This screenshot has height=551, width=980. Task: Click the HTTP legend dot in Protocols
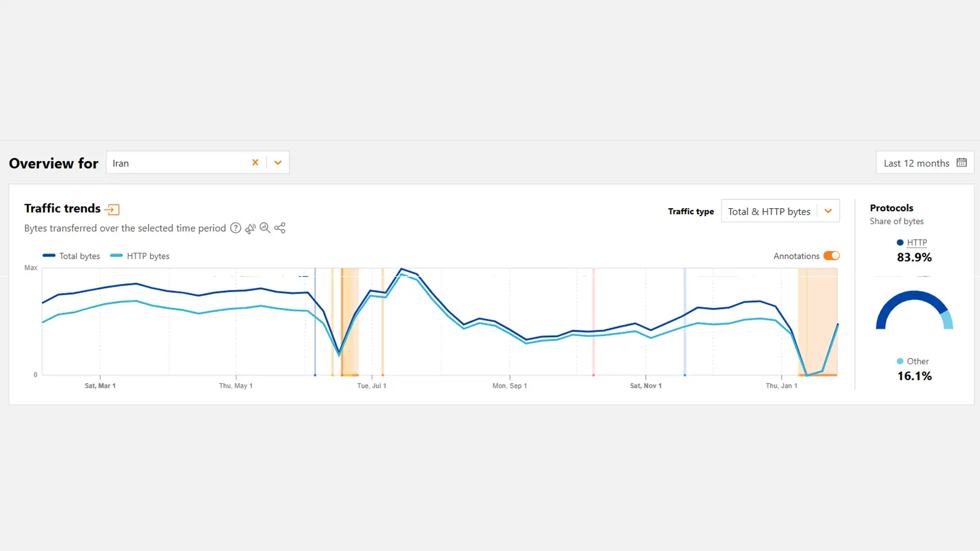(900, 243)
